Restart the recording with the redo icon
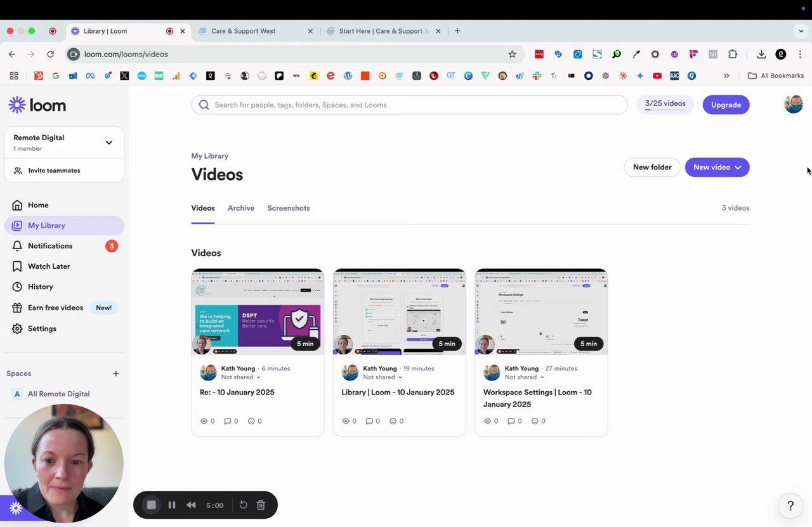This screenshot has width=812, height=527. (244, 505)
